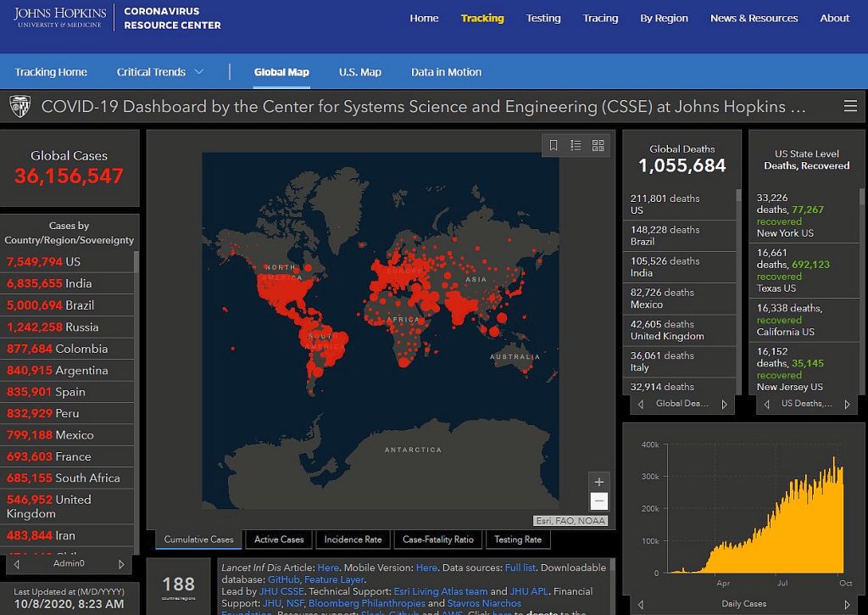Viewport: 868px width, 615px height.
Task: Open the basemap gallery grid icon
Action: [598, 145]
